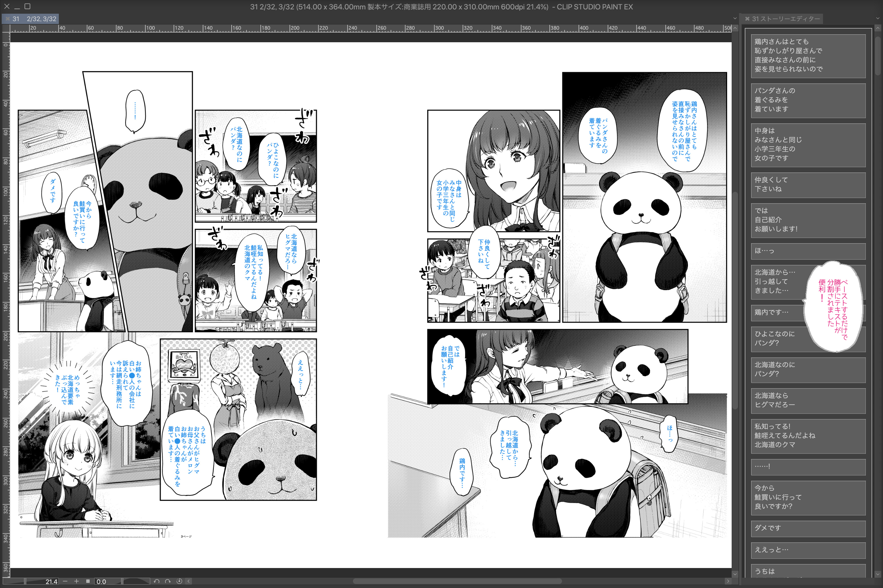883x588 pixels.
Task: Click the canvas speech bubble 'ダメです'
Action: [x=52, y=193]
